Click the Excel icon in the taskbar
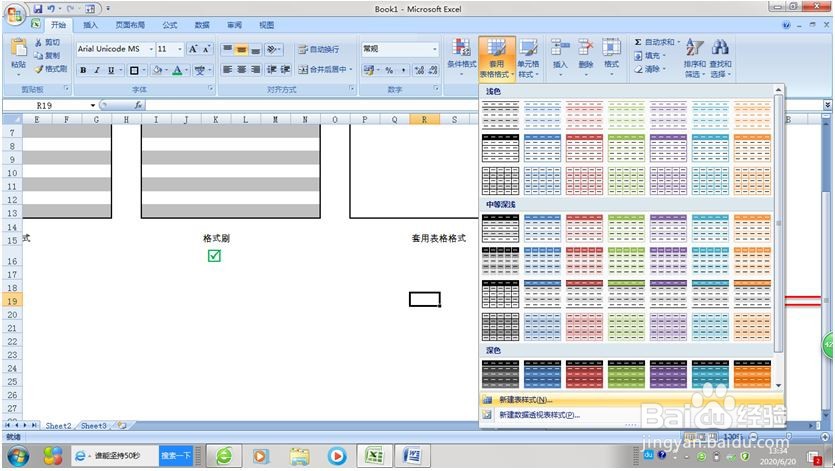Screen dimensions: 835x471 coord(374,456)
